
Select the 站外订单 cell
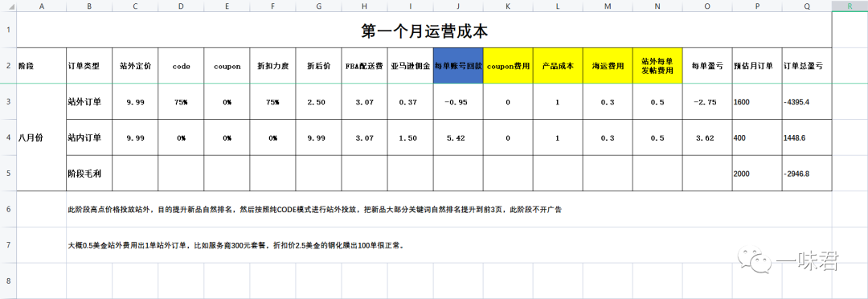[89, 102]
